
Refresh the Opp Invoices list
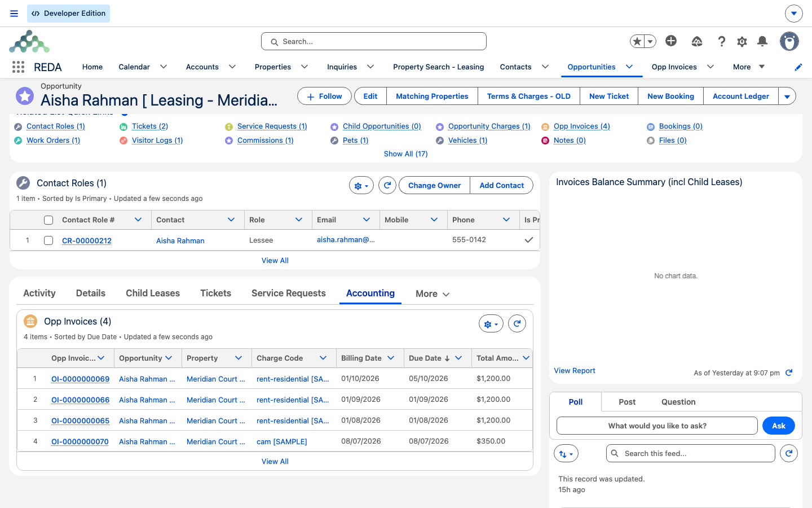click(x=517, y=323)
